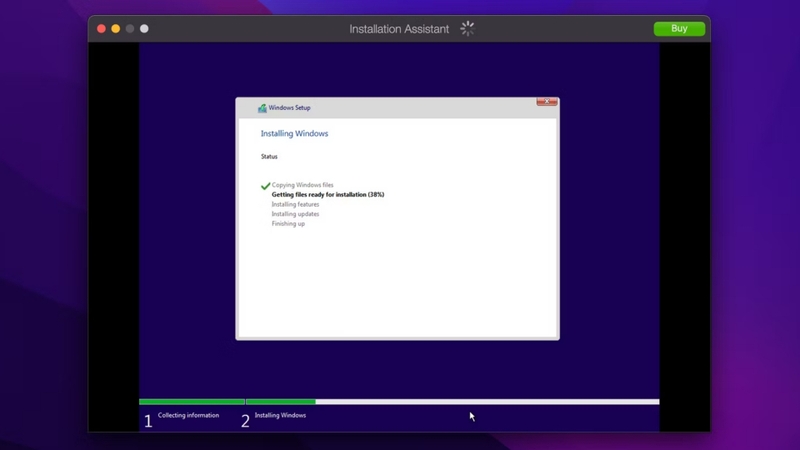Click the green Buy button

[x=679, y=29]
